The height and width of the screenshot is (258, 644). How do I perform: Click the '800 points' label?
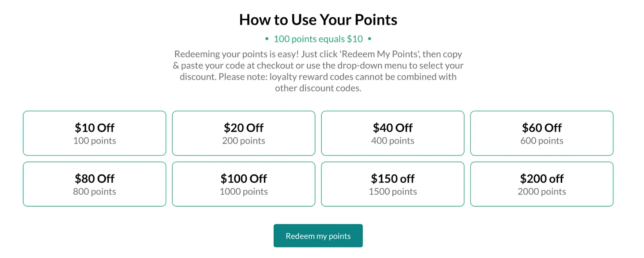(x=95, y=191)
